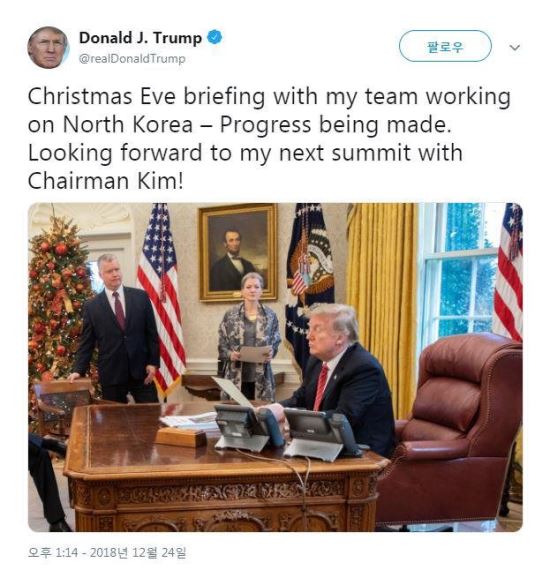Expand the tweet options chevron
This screenshot has height=570, width=550.
[x=514, y=47]
